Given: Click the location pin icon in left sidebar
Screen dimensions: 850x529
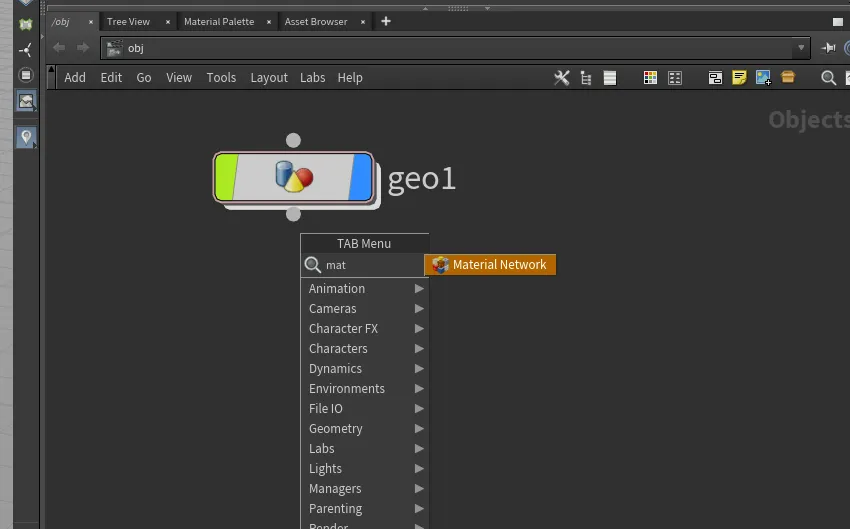Looking at the screenshot, I should tap(26, 138).
